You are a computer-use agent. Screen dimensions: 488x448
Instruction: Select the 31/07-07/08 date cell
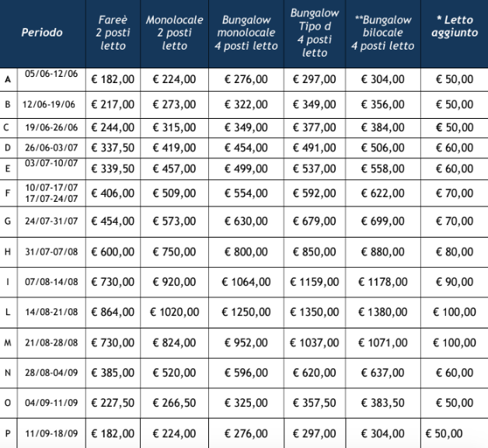pyautogui.click(x=51, y=252)
